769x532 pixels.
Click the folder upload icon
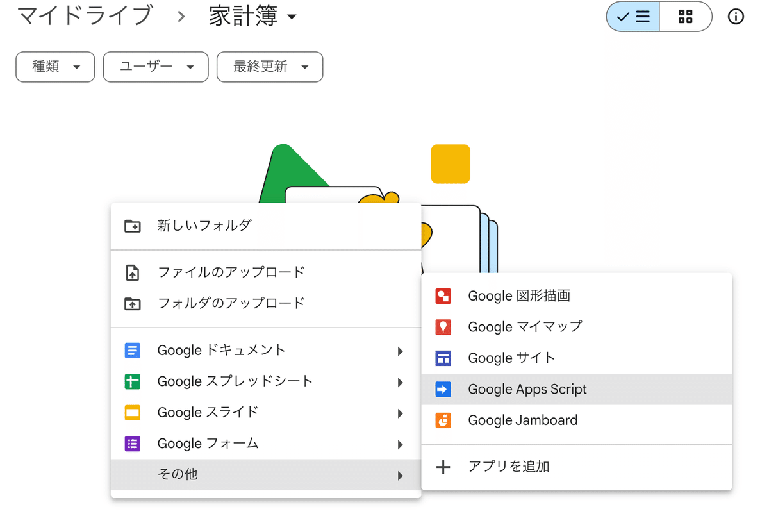point(132,303)
